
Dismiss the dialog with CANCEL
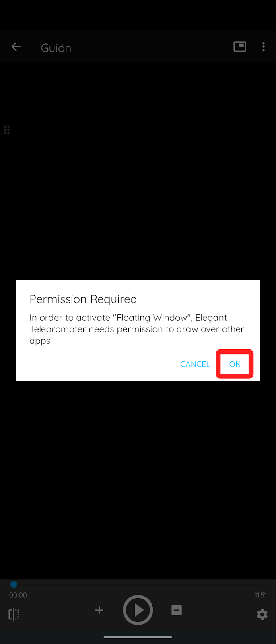pyautogui.click(x=195, y=364)
